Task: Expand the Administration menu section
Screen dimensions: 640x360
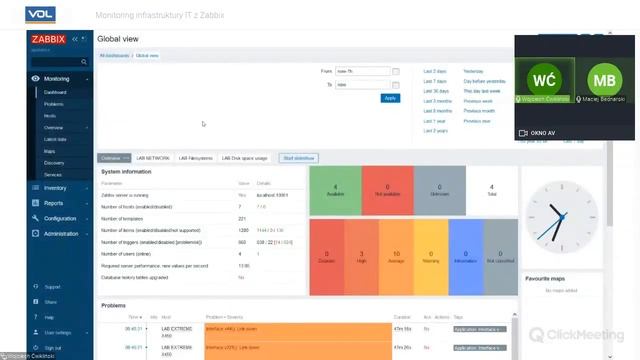Action: (x=87, y=234)
